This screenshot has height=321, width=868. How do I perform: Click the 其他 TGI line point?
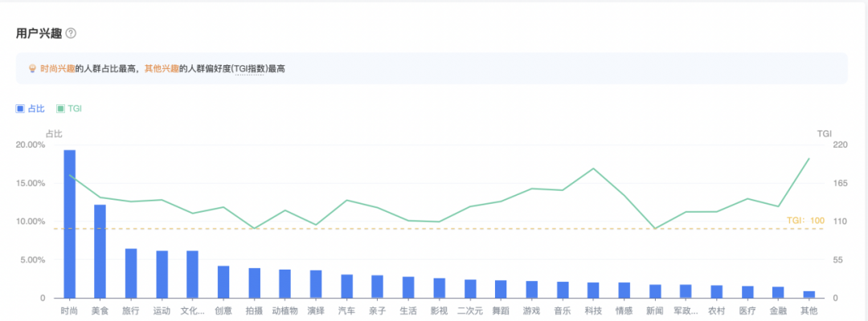[x=809, y=159]
